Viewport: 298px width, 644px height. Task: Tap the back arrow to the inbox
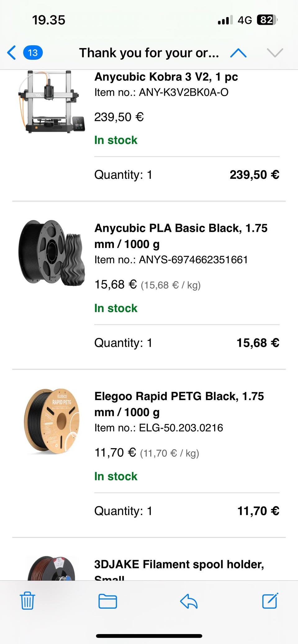click(x=12, y=53)
